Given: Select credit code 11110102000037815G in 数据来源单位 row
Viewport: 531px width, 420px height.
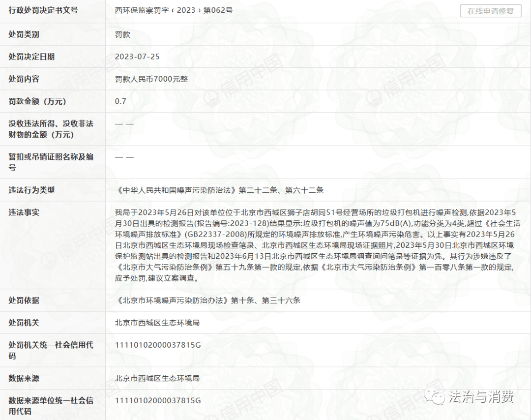Looking at the screenshot, I should click(158, 401).
